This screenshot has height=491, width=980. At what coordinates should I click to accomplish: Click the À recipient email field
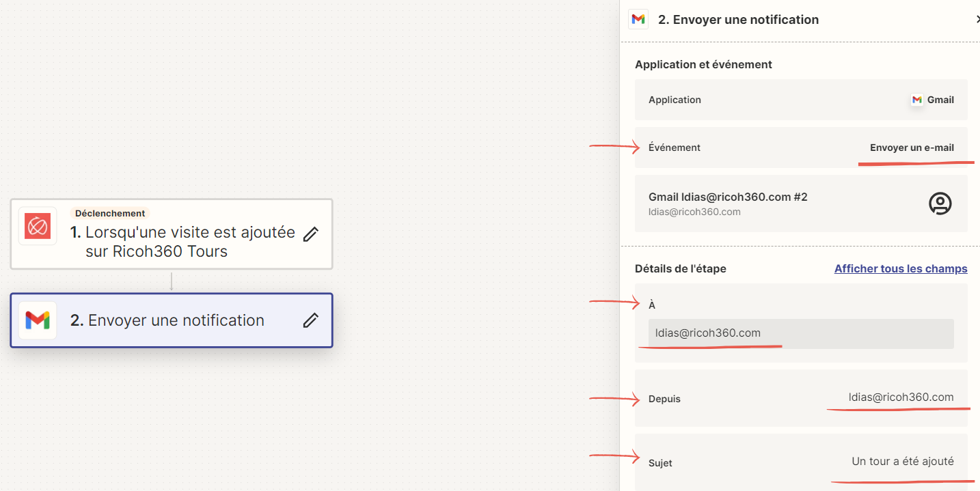click(801, 333)
